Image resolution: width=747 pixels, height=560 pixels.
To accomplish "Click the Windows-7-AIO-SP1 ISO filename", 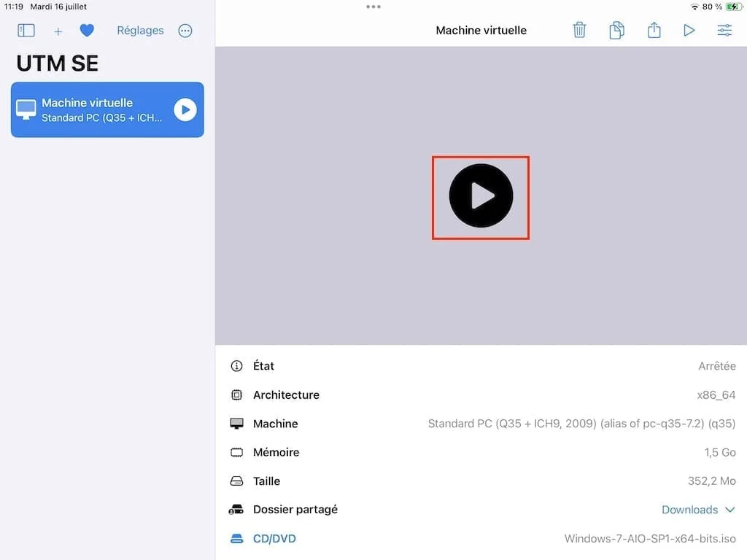I will pyautogui.click(x=649, y=538).
